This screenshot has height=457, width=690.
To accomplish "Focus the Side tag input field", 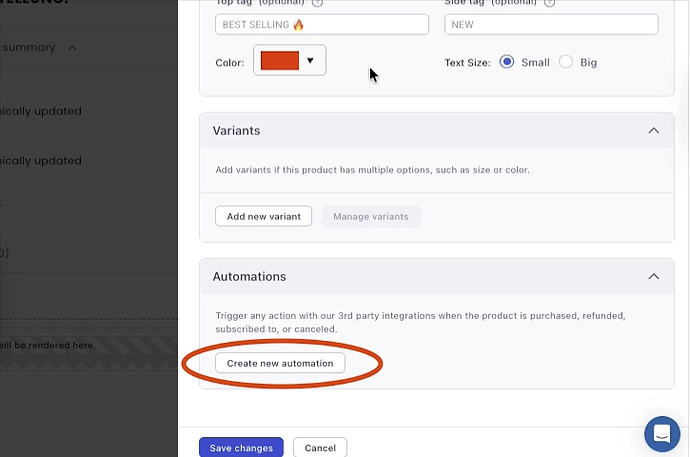I will pyautogui.click(x=551, y=24).
